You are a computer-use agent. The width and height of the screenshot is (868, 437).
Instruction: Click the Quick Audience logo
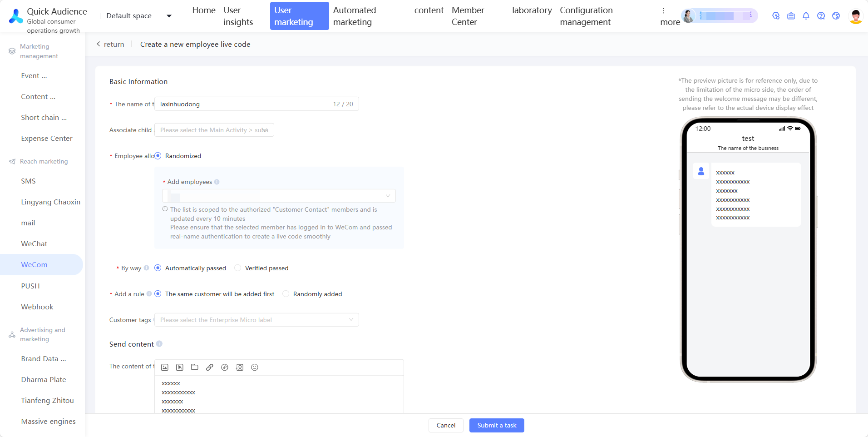pos(16,16)
